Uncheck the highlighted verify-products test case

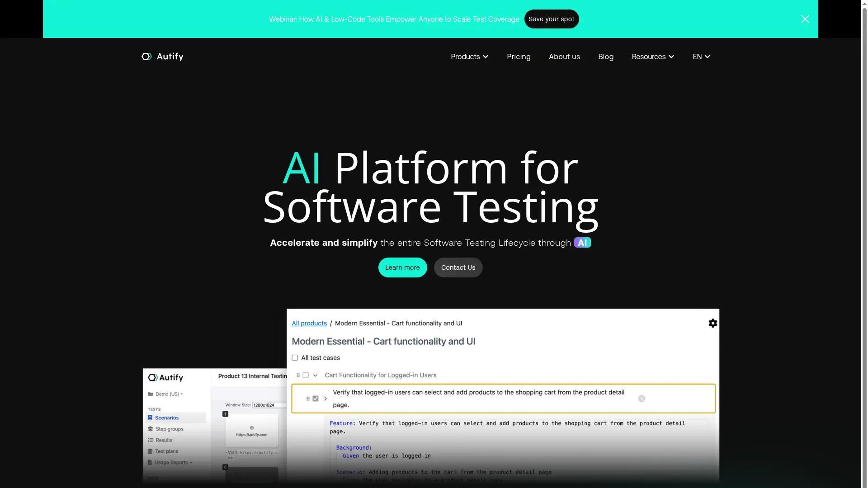pos(315,398)
